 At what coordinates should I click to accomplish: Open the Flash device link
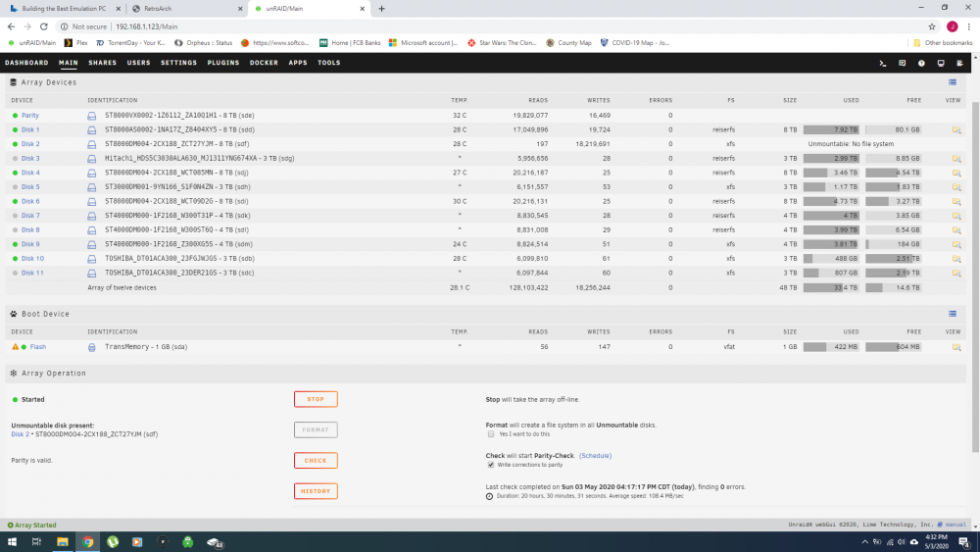(x=37, y=347)
